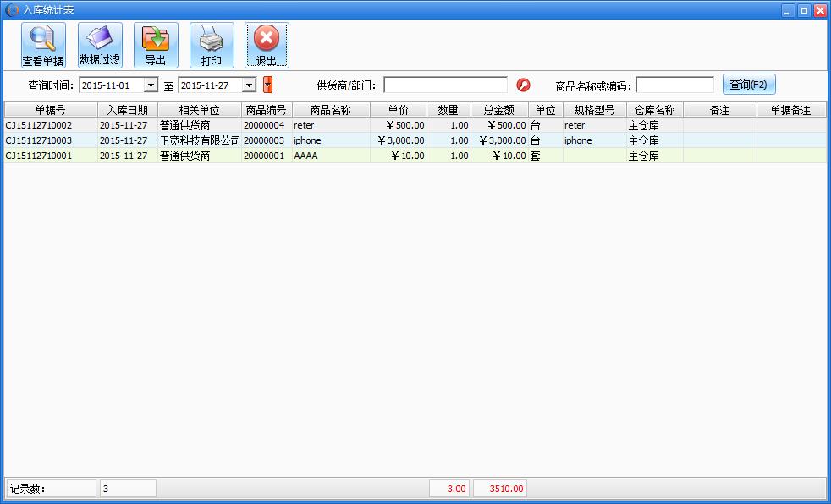Focus the 商品名称或编码 input field
This screenshot has width=831, height=504.
(x=674, y=85)
